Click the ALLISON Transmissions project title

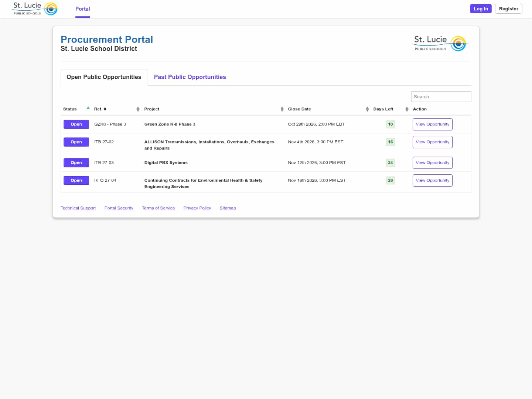tap(209, 145)
